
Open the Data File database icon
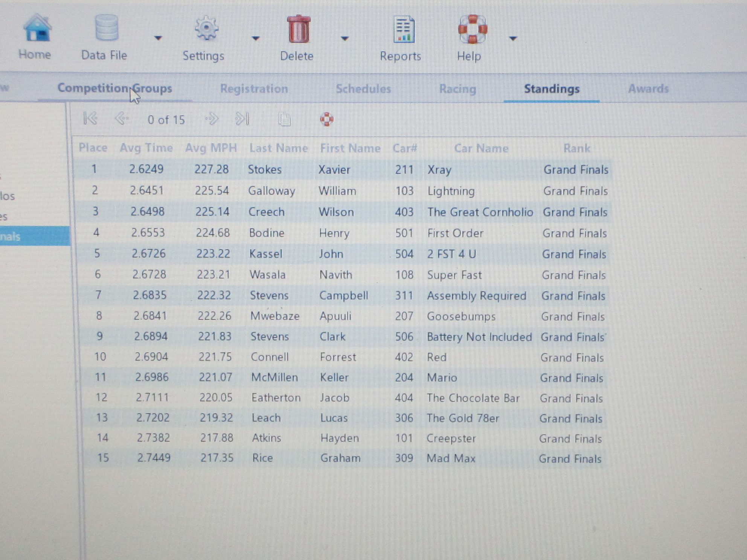(x=106, y=28)
